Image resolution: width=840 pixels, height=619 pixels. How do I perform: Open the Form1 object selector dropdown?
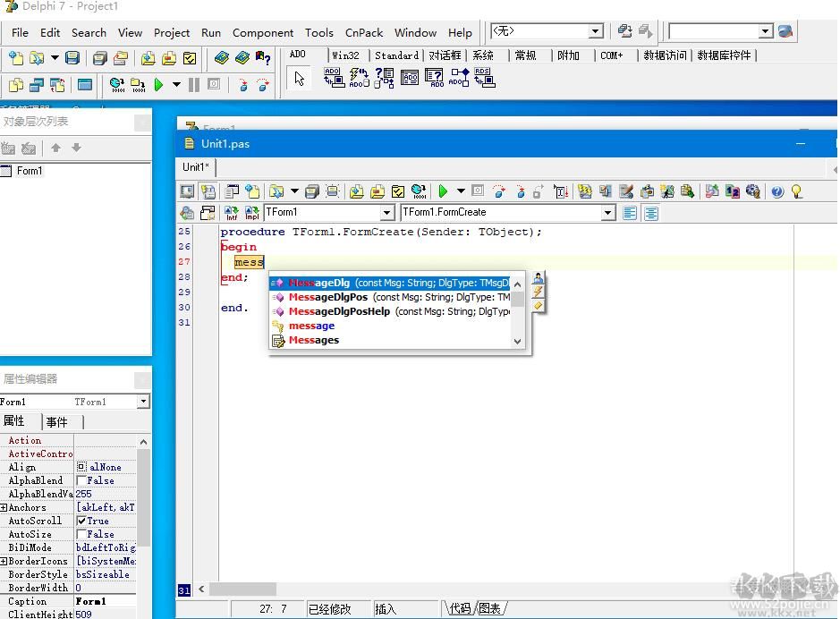(143, 402)
